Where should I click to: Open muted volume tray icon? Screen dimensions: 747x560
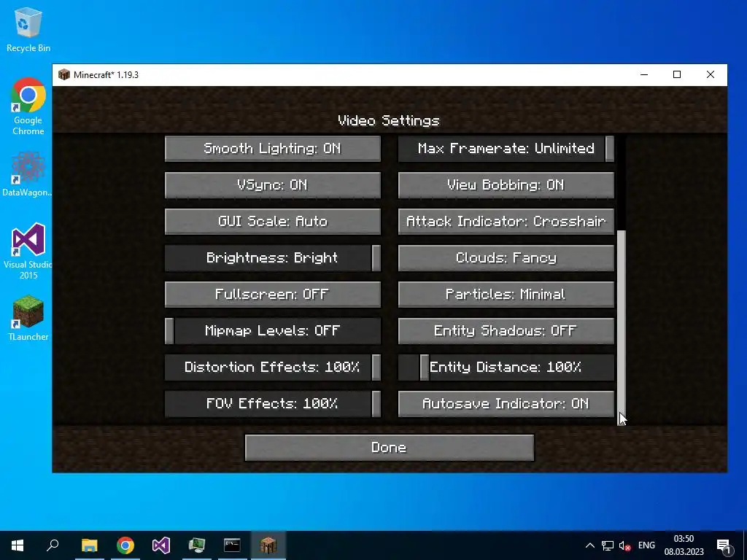pos(624,545)
